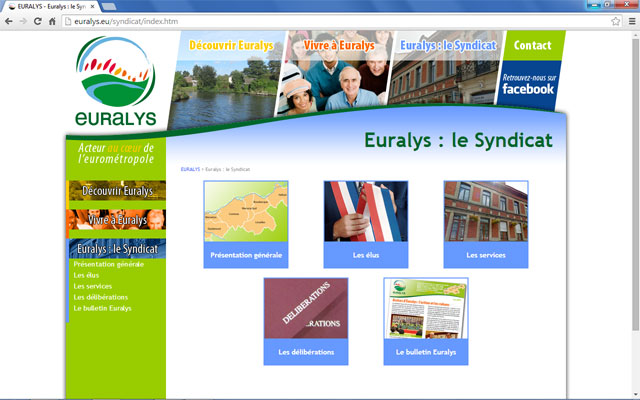
Task: Click the browser back arrow
Action: (9, 21)
